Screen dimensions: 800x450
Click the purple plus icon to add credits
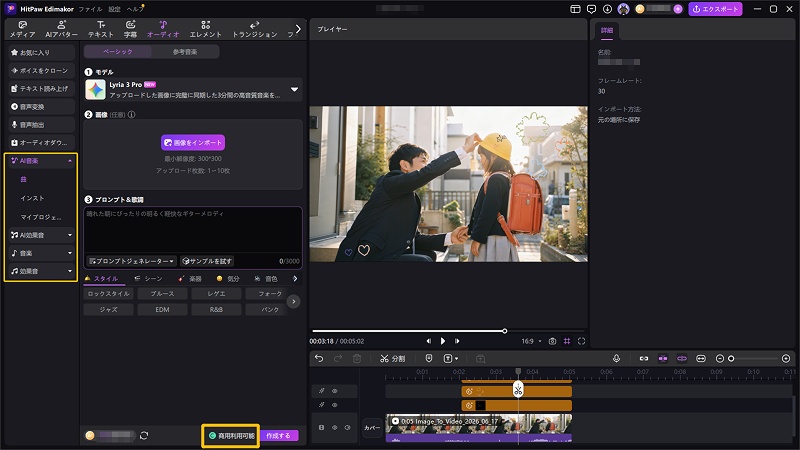click(678, 9)
